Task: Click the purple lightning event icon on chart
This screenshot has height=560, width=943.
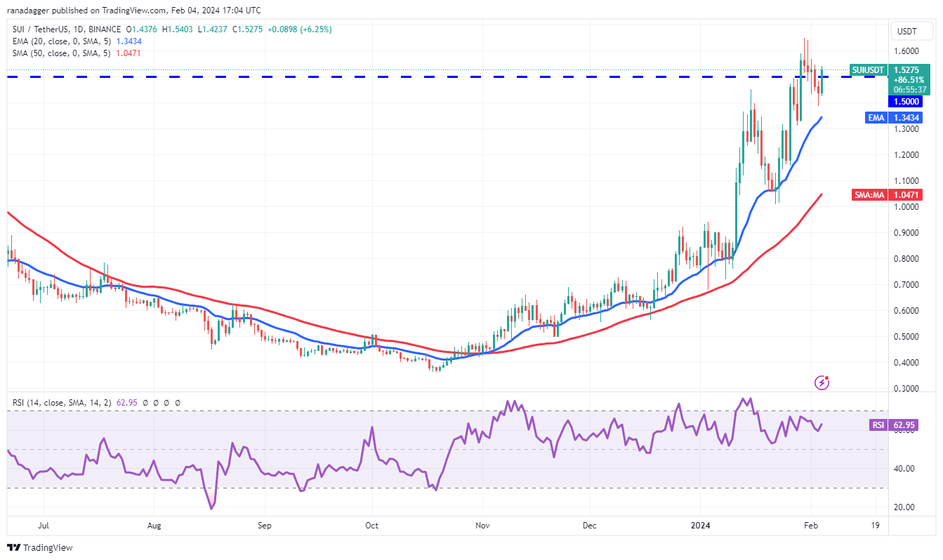Action: (x=822, y=382)
